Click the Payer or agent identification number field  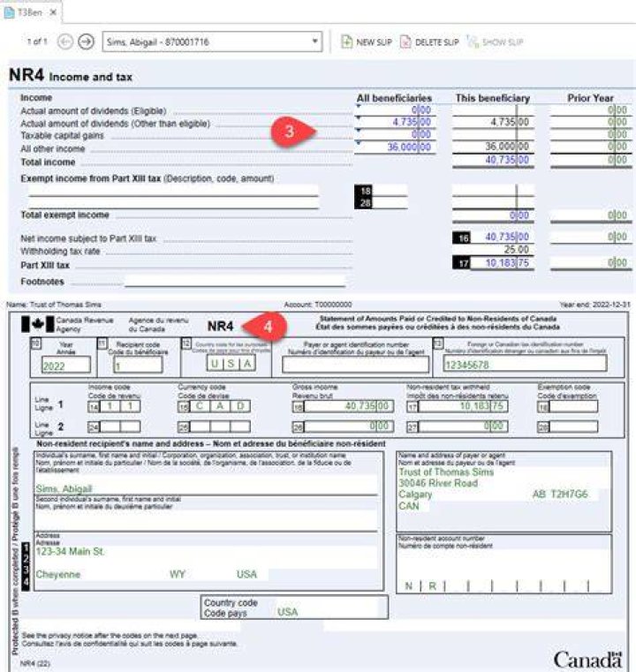click(355, 365)
